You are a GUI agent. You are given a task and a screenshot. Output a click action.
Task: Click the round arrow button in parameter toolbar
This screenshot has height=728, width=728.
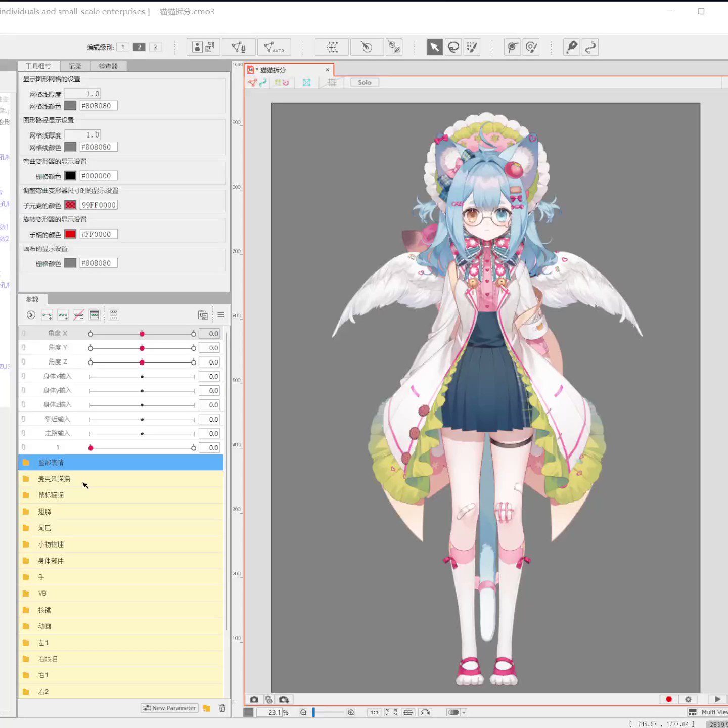pos(31,315)
